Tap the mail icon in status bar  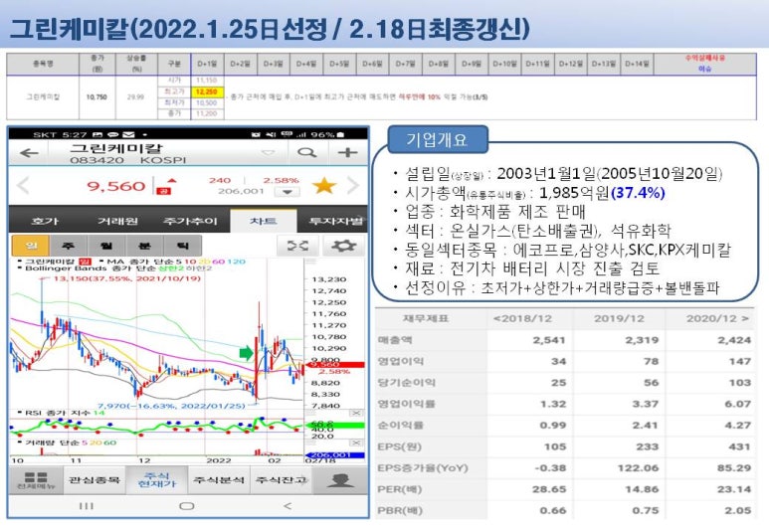128,134
